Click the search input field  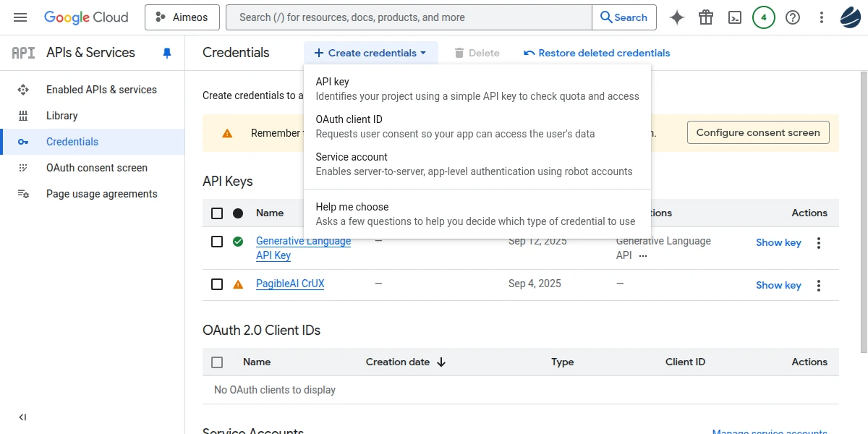409,17
